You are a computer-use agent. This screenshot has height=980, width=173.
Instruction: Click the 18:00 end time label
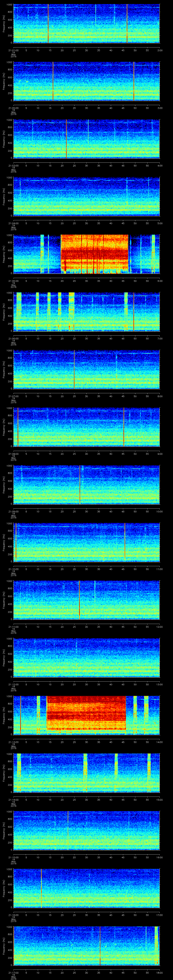point(159,973)
